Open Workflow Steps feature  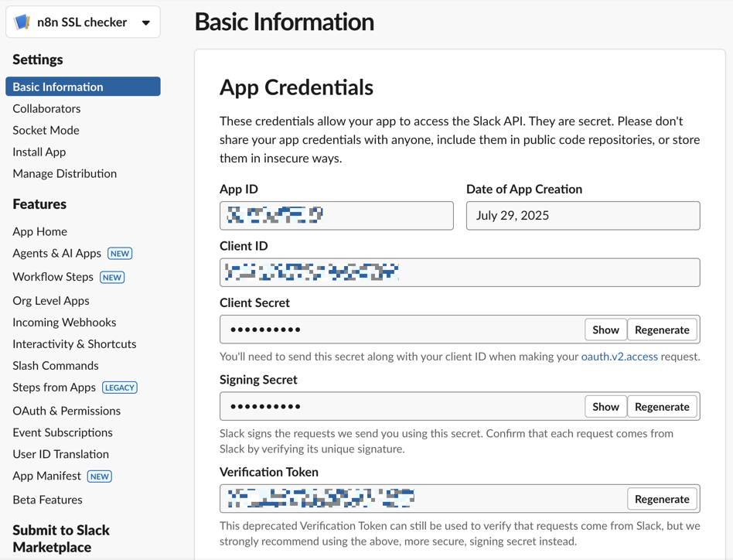click(53, 277)
